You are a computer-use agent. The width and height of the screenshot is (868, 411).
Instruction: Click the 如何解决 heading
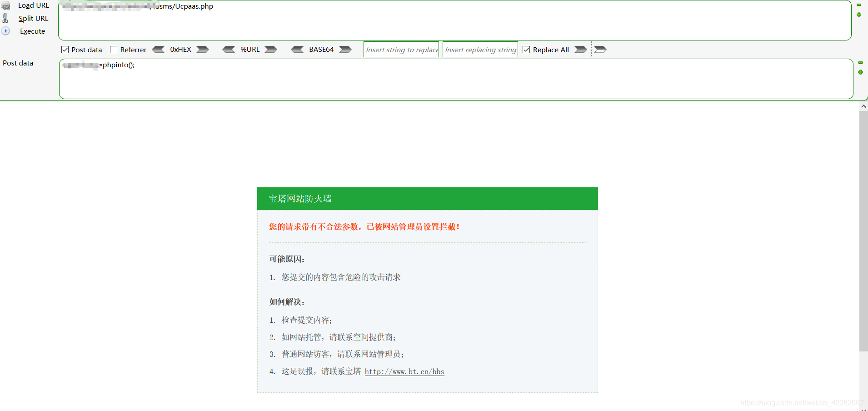(287, 302)
